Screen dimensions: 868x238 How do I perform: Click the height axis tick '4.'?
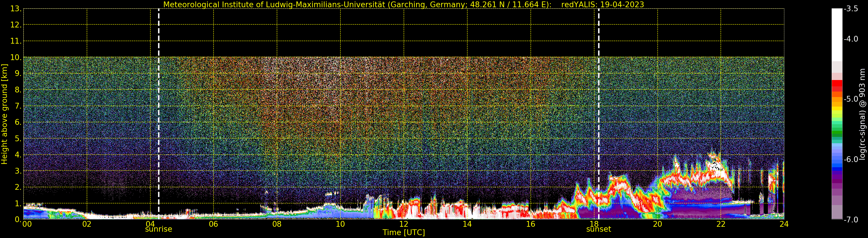[x=18, y=155]
